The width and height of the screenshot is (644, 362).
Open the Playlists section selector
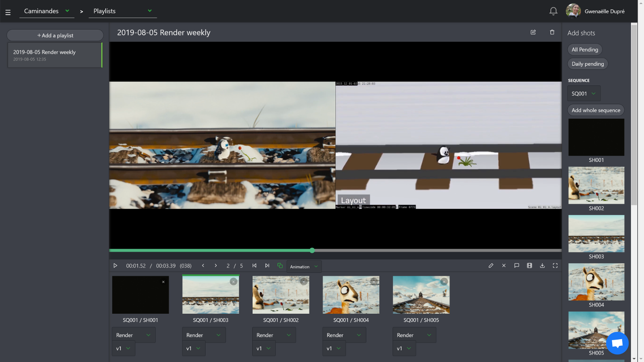pyautogui.click(x=122, y=11)
